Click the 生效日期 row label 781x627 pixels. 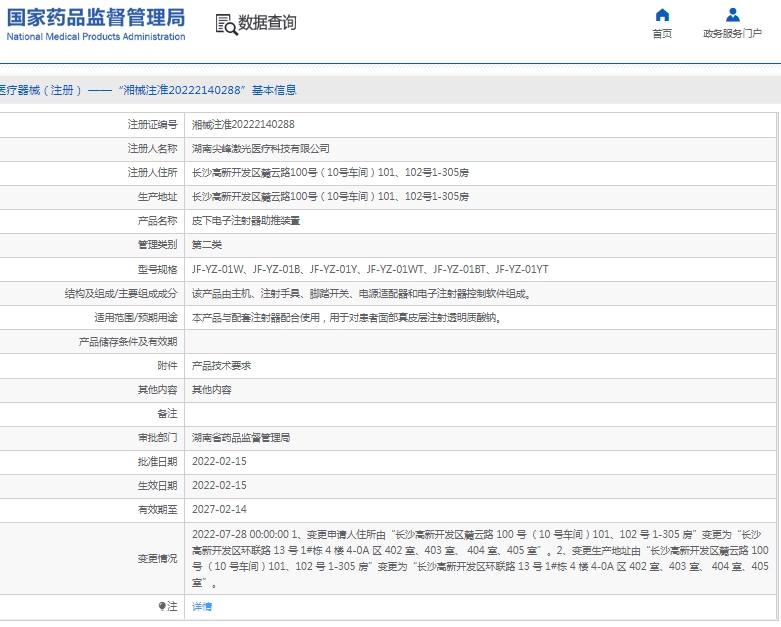pyautogui.click(x=157, y=485)
